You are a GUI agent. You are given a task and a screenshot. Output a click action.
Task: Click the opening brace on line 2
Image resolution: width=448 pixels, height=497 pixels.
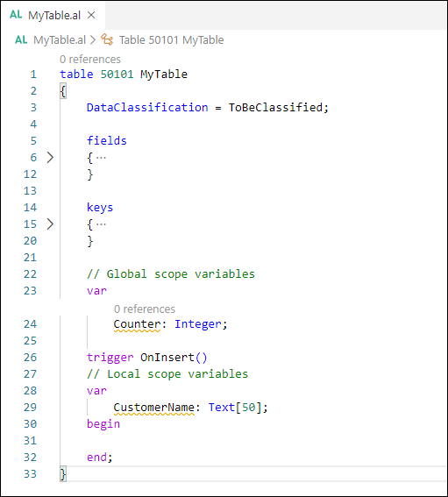click(63, 92)
